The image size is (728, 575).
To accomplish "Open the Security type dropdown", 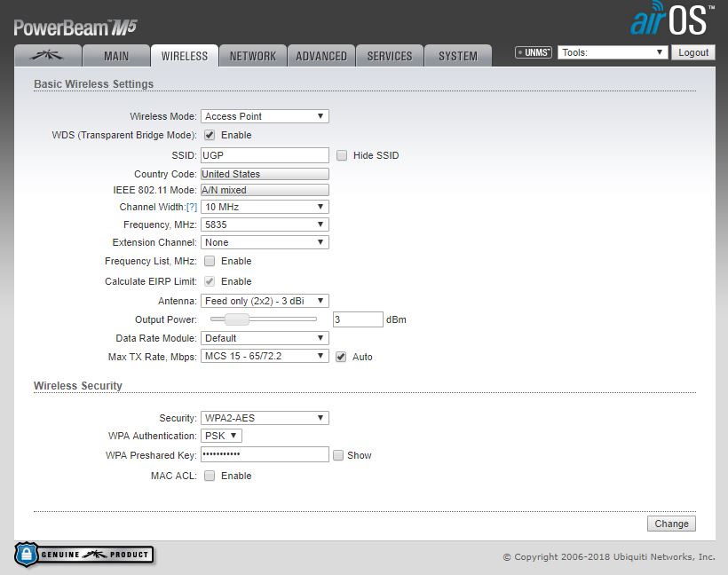I will 265,418.
